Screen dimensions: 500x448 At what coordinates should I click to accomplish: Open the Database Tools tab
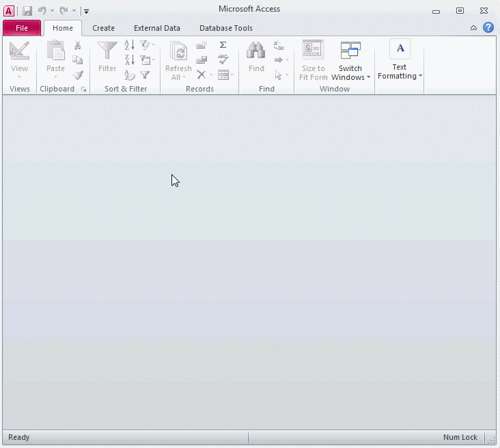point(226,28)
